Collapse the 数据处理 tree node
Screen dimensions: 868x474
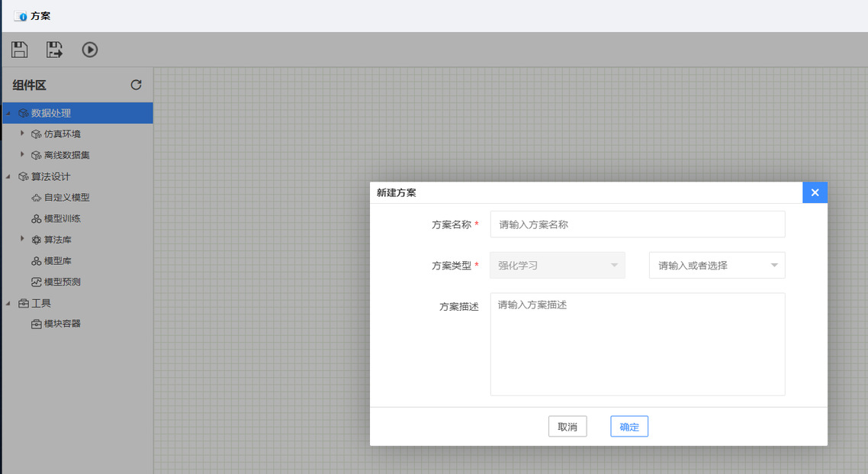tap(8, 114)
